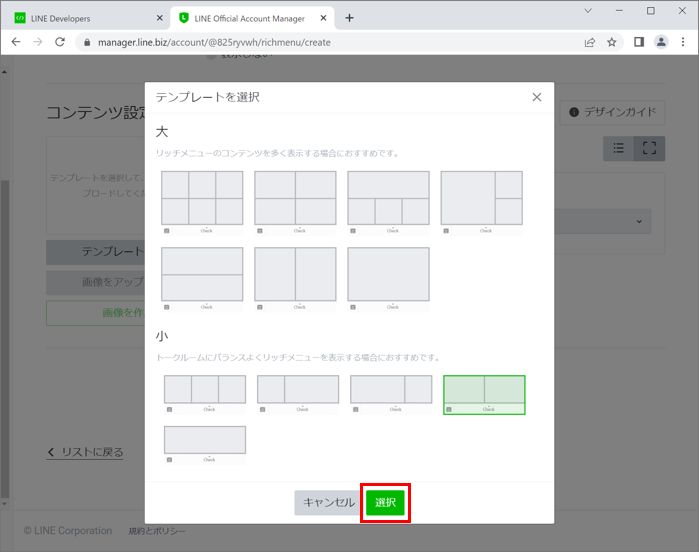Viewport: 699px width, 552px height.
Task: Expand the dropdown on the background page's right side
Action: click(639, 221)
